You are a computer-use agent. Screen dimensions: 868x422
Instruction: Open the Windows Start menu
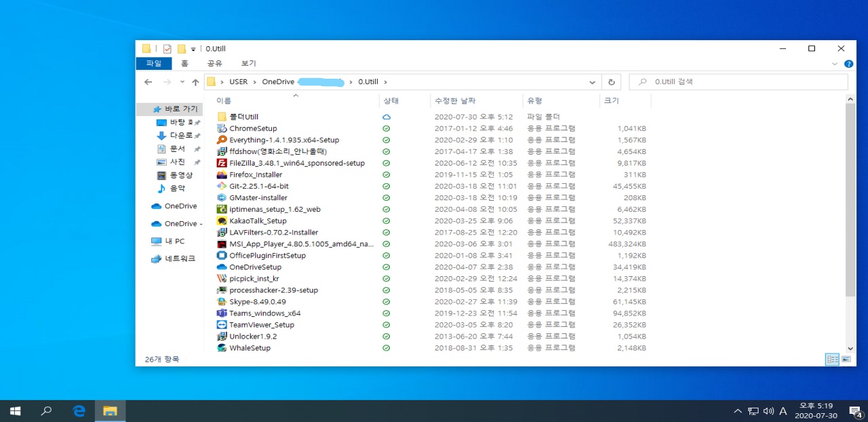[x=15, y=411]
